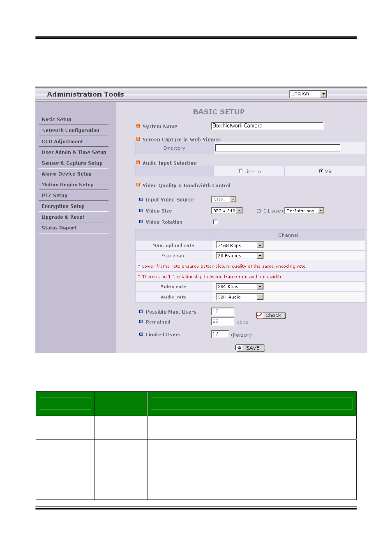Click the Check button
The width and height of the screenshot is (392, 555).
pos(271,315)
